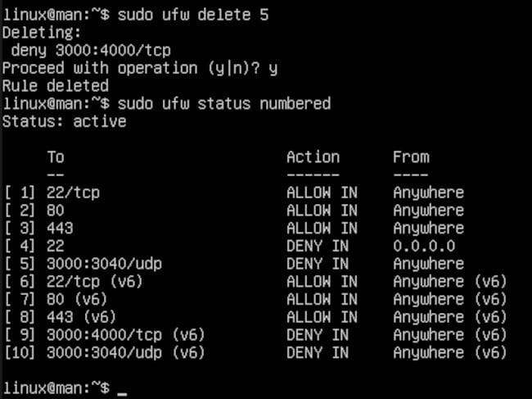Screen dimensions: 532x399
Task: Click the '443 (v6)' rule text
Action: click(x=81, y=317)
